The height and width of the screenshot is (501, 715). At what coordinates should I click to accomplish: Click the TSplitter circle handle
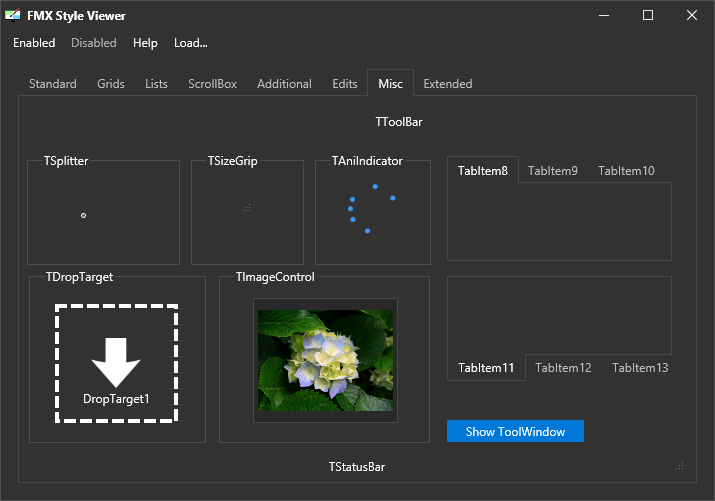click(83, 215)
